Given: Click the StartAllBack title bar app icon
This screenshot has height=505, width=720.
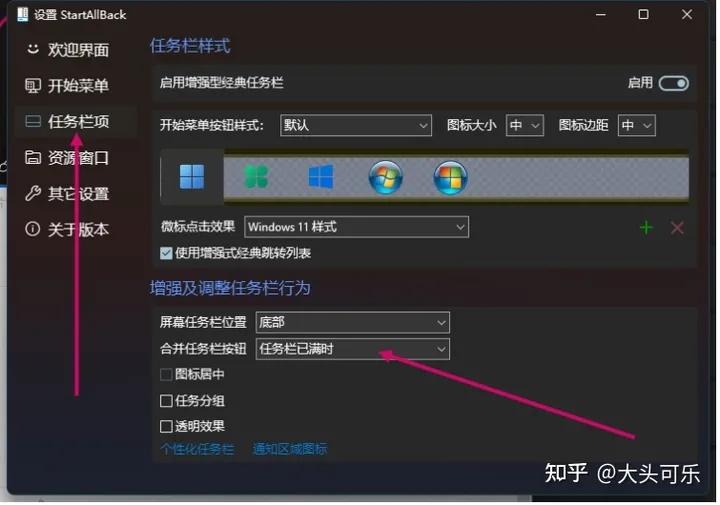Looking at the screenshot, I should (21, 15).
